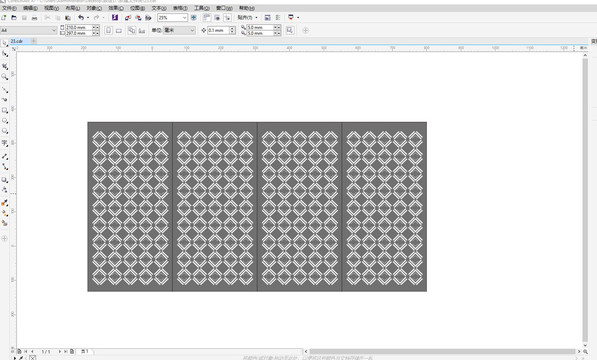
Task: Select the Zoom magnifier tool
Action: [5, 77]
